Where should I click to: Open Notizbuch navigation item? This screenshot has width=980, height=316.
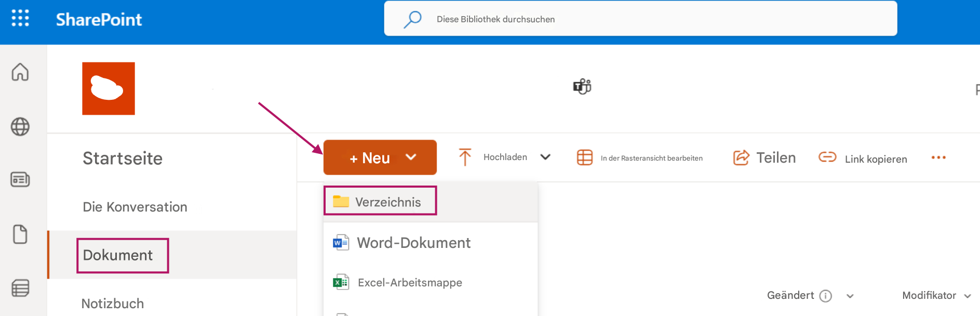pyautogui.click(x=113, y=304)
